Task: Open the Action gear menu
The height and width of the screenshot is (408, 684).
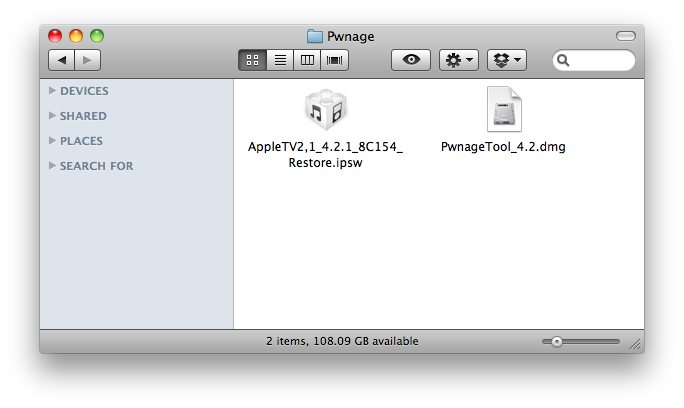Action: coord(459,61)
